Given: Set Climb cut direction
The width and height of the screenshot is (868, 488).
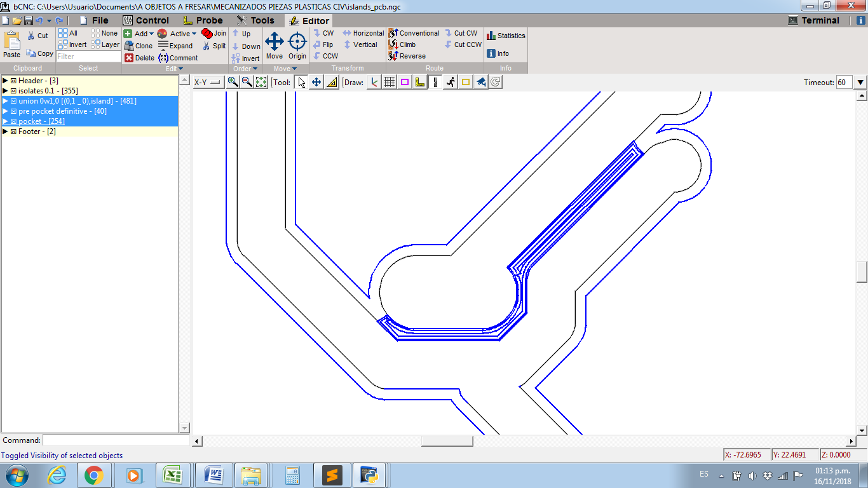Looking at the screenshot, I should click(402, 44).
